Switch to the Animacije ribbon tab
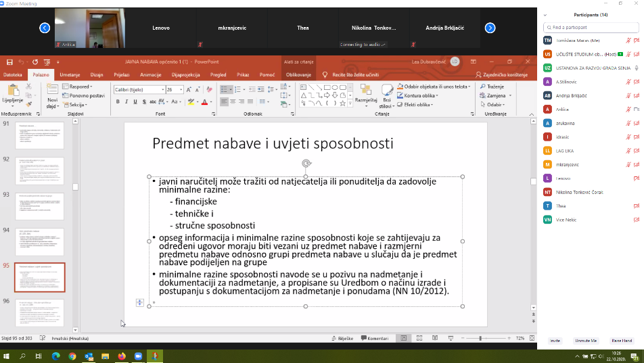The height and width of the screenshot is (363, 644). click(150, 74)
